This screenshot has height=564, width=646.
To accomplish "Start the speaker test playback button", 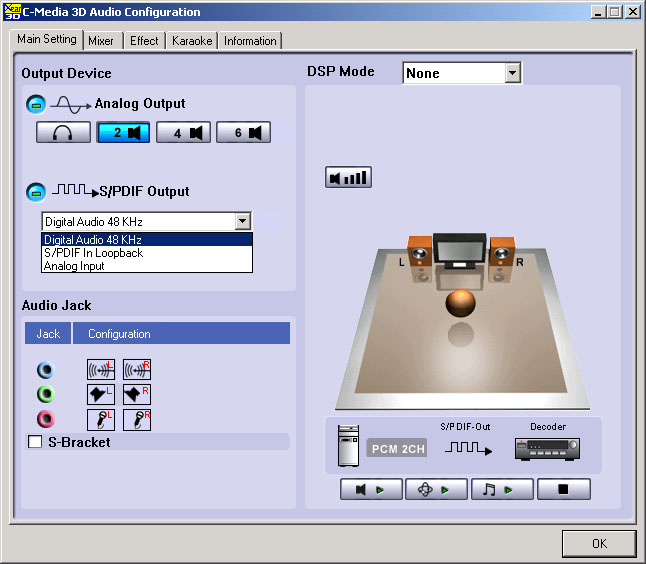I will point(371,489).
